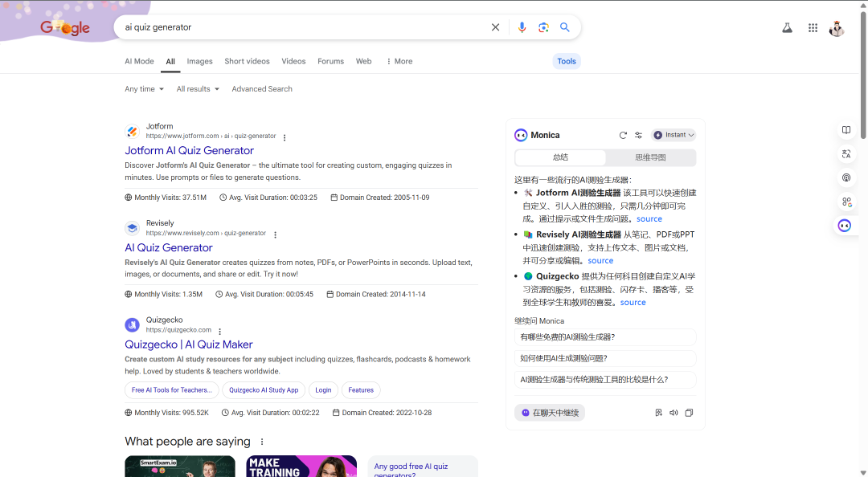Image resolution: width=868 pixels, height=477 pixels.
Task: Switch to Web tab
Action: (364, 61)
